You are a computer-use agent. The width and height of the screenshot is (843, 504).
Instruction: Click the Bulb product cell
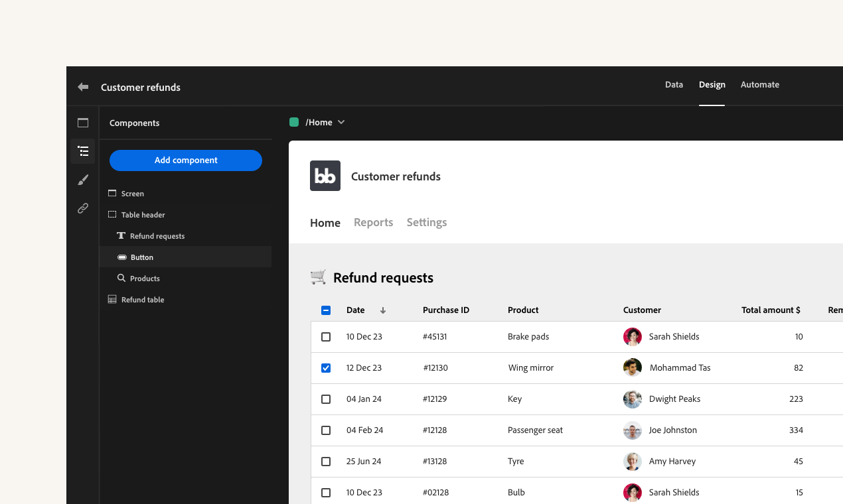[516, 493]
